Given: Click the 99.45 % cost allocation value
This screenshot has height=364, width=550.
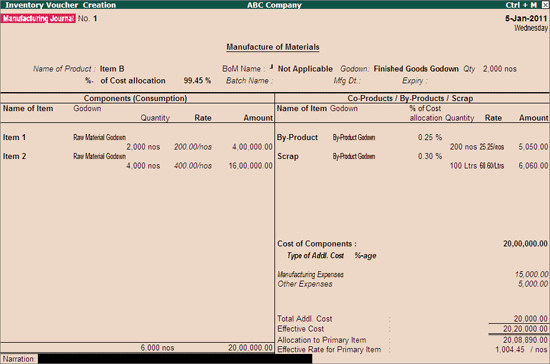Looking at the screenshot, I should (x=197, y=80).
